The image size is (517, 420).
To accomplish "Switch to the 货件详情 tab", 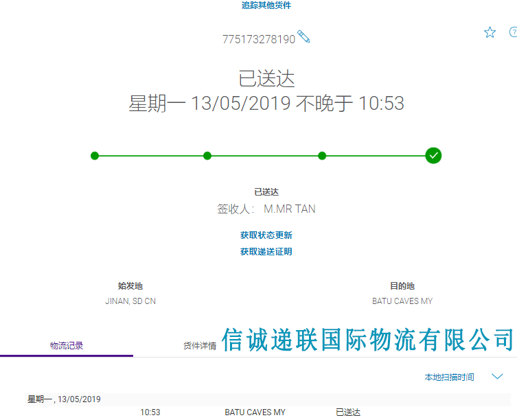I will [x=200, y=346].
